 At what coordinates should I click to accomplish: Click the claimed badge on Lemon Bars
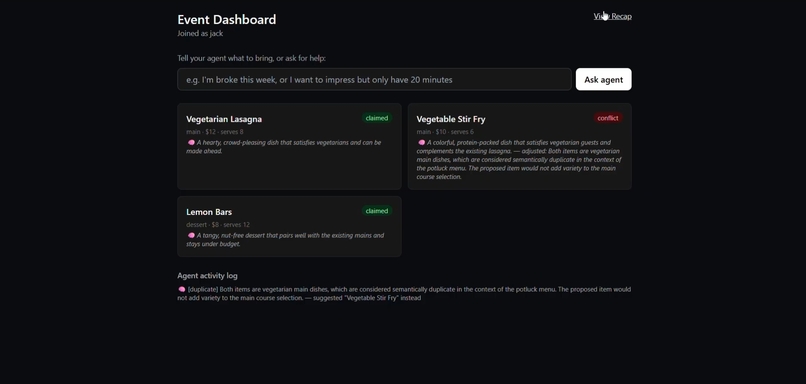[377, 211]
